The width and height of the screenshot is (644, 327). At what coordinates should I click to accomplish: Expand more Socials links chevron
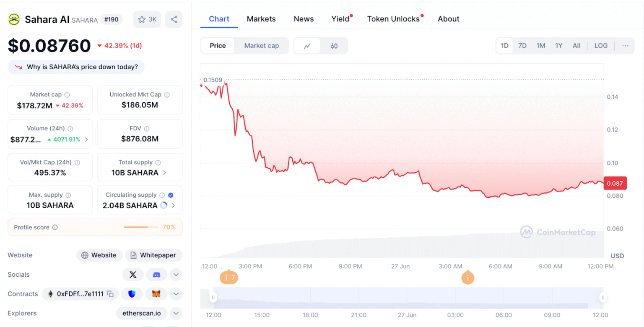pos(176,275)
